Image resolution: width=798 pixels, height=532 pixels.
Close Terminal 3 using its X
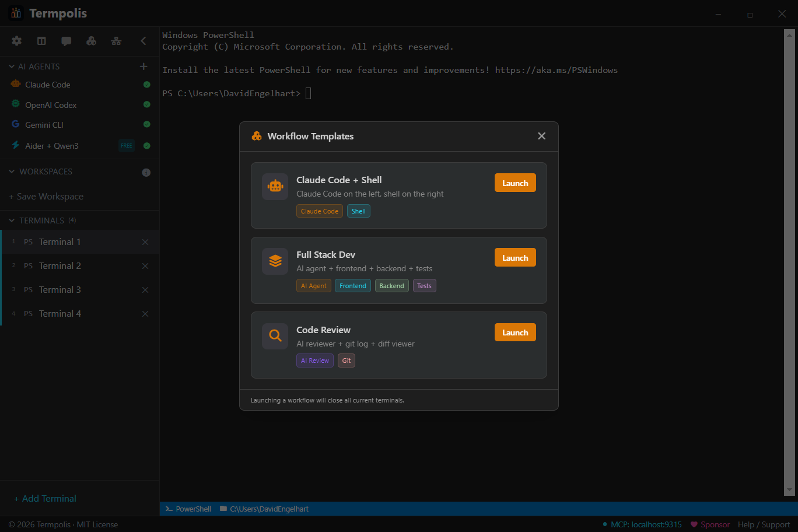(145, 289)
